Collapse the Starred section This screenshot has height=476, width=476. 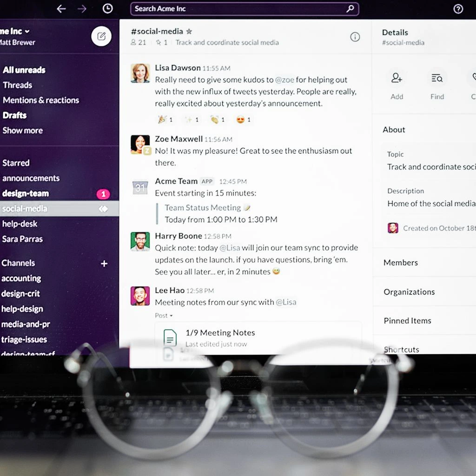(x=16, y=163)
